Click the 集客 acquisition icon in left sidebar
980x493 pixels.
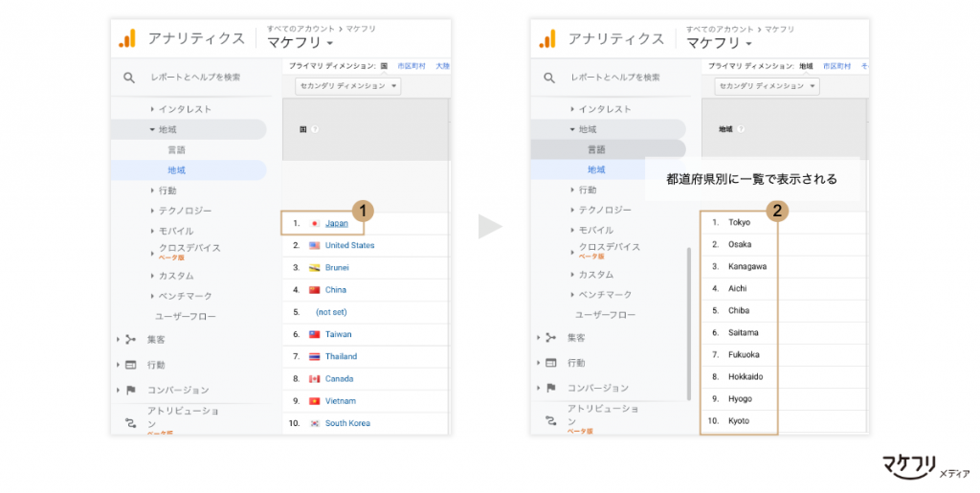130,339
